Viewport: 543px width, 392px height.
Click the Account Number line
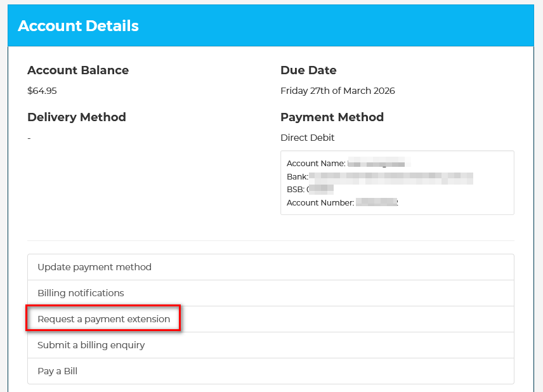[320, 203]
